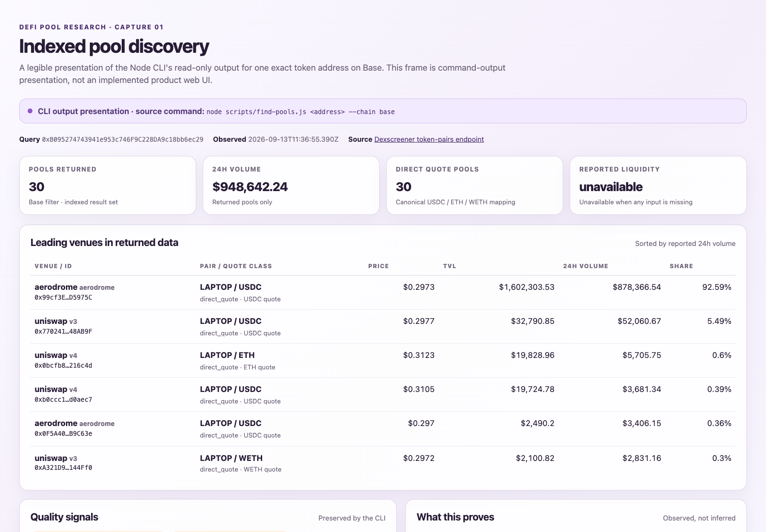Click the Pair / Quote Class column header
The width and height of the screenshot is (766, 532).
click(x=236, y=266)
